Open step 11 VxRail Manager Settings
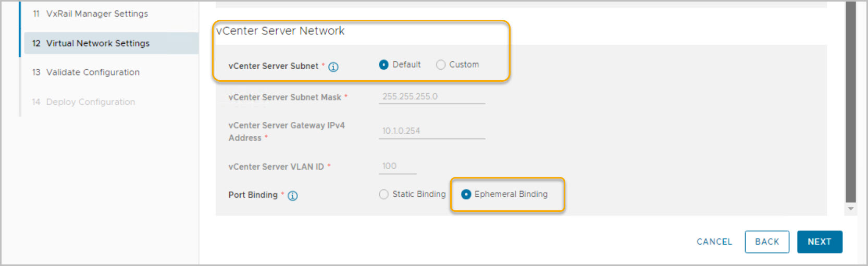Image resolution: width=868 pixels, height=266 pixels. [97, 14]
